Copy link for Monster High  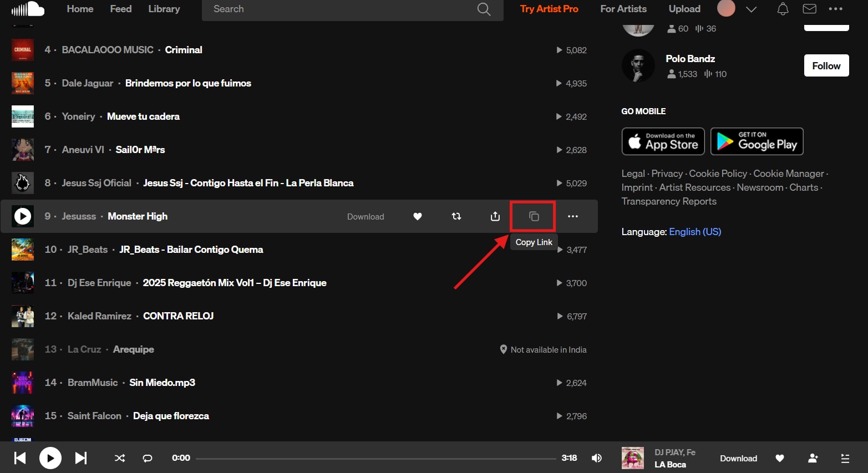532,216
